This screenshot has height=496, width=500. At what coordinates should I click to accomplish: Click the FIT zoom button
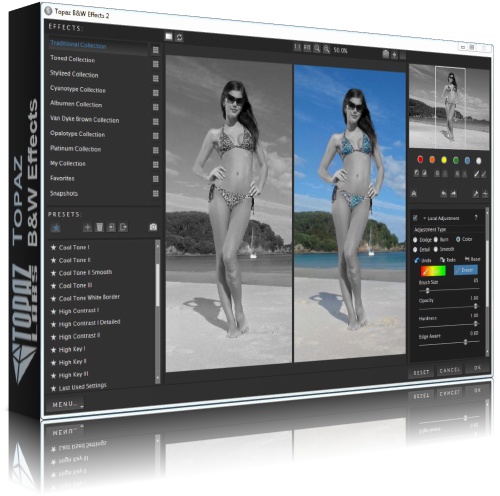point(307,48)
